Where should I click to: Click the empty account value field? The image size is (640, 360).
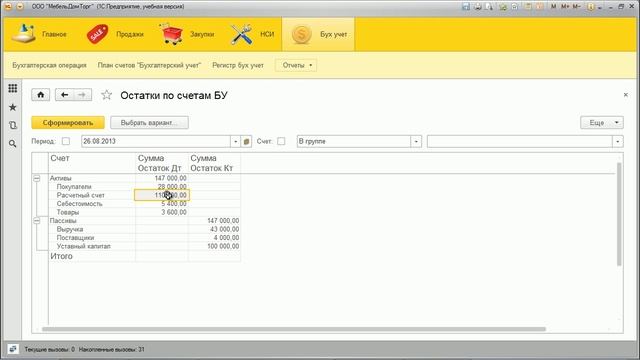pyautogui.click(x=520, y=141)
